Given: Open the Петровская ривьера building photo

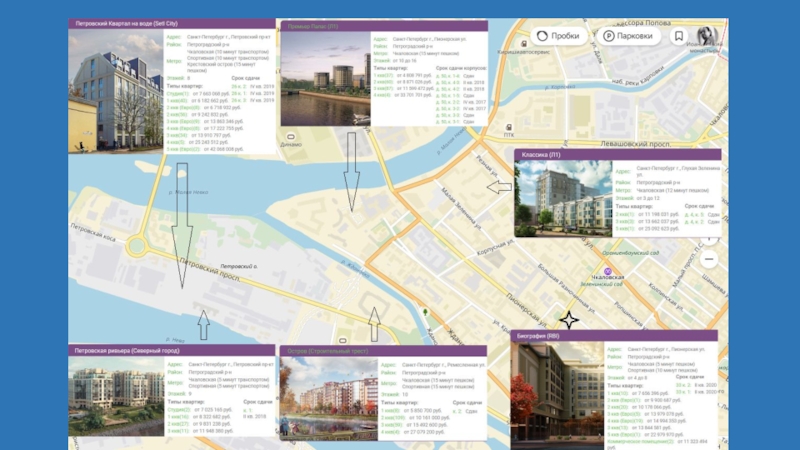Looking at the screenshot, I should pyautogui.click(x=117, y=396).
